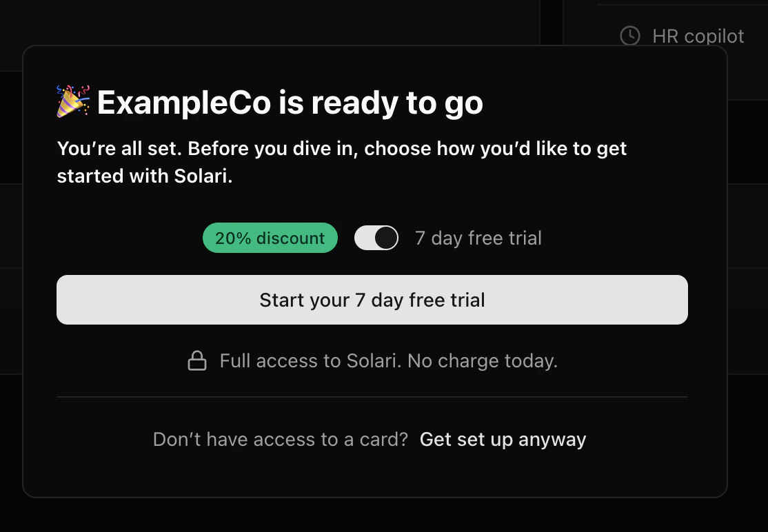This screenshot has width=768, height=532.
Task: Click the Don't have access to a card question
Action: 280,439
